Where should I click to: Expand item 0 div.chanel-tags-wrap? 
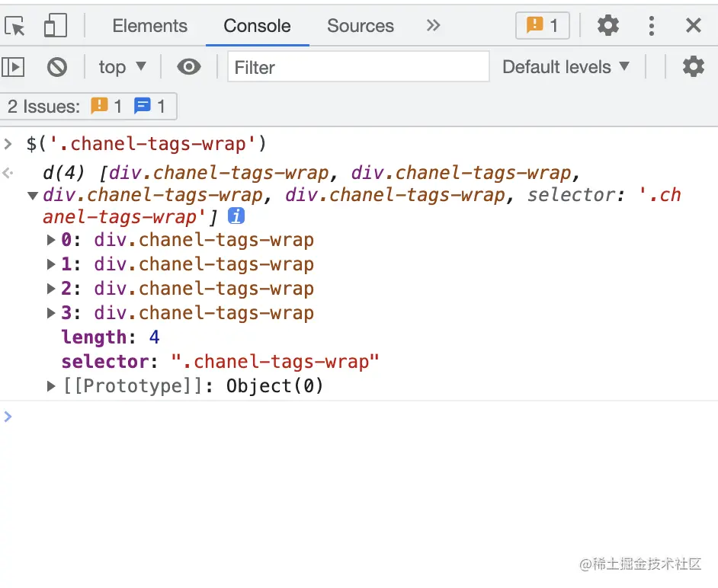point(51,240)
